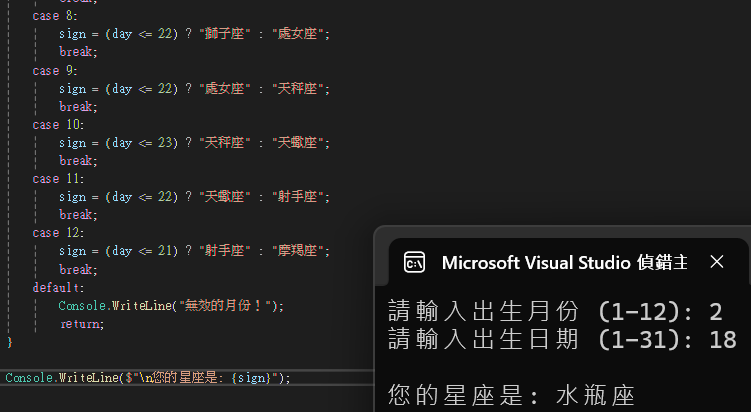This screenshot has height=412, width=751.
Task: Click the closing brace of the switch block
Action: click(x=10, y=342)
